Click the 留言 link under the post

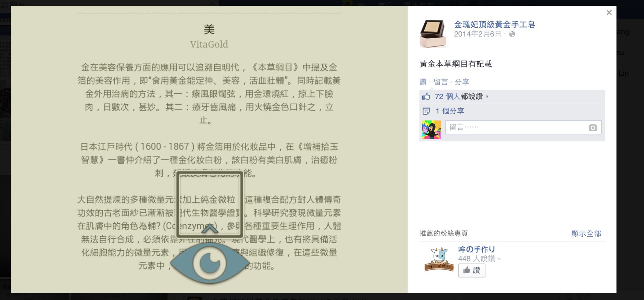click(441, 82)
